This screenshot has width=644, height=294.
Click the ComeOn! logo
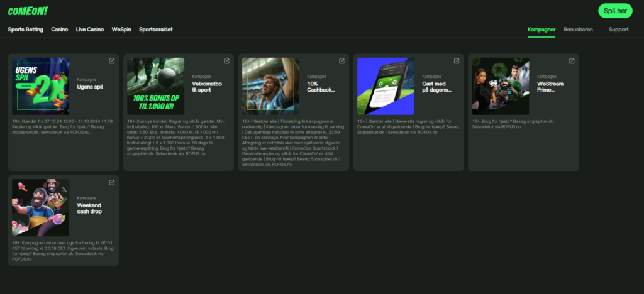28,11
